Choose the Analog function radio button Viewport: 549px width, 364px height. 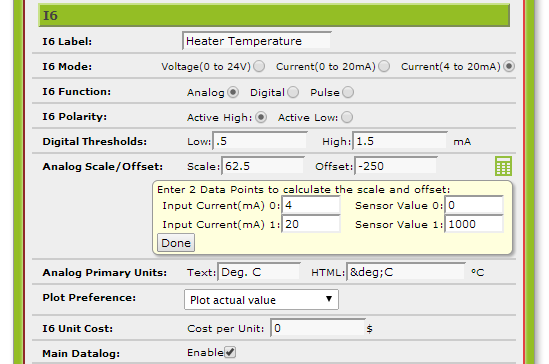click(233, 92)
